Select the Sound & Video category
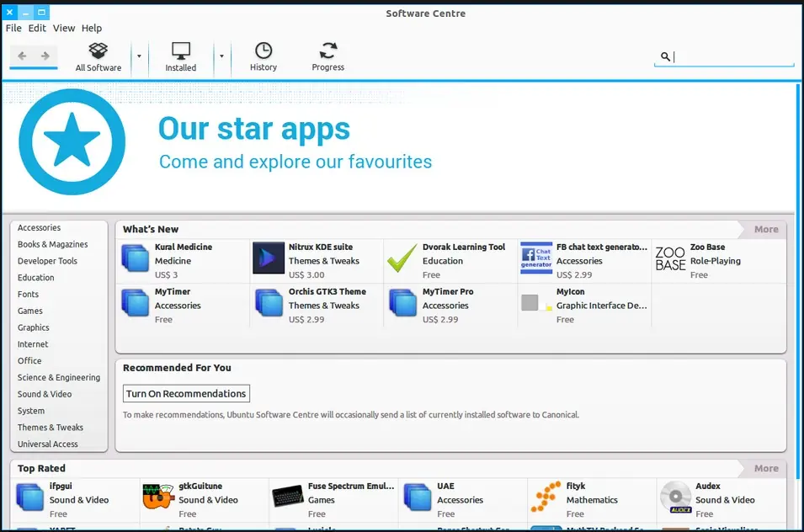The height and width of the screenshot is (532, 804). [45, 394]
